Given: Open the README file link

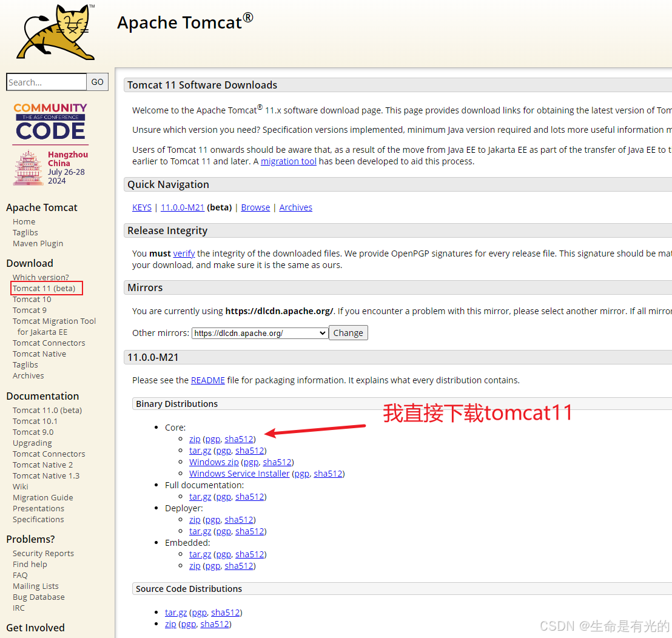Looking at the screenshot, I should [x=208, y=380].
